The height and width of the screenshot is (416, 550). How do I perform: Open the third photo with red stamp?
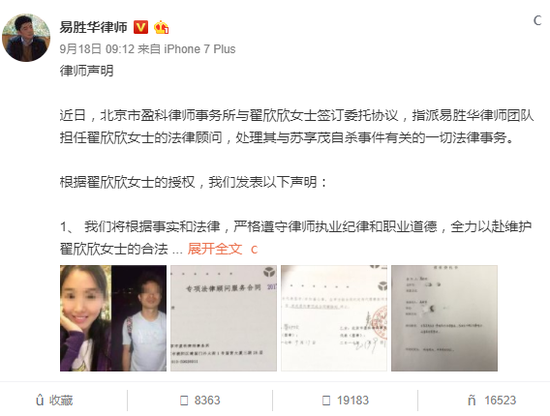pos(334,318)
